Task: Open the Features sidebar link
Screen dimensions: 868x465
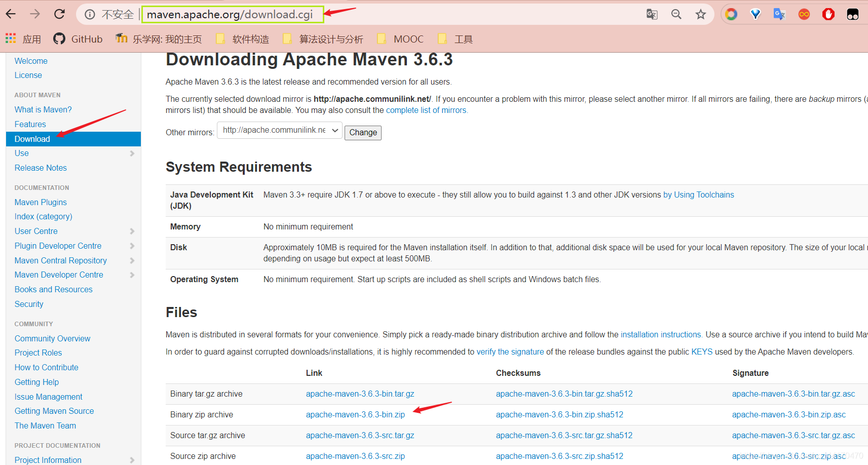Action: click(30, 124)
